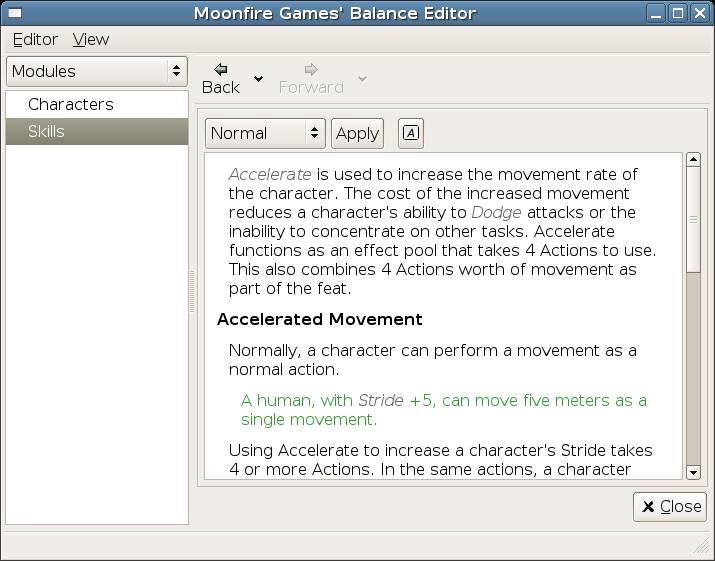Screen dimensions: 715x561
Task: Click the X icon on Close button
Action: pos(648,507)
